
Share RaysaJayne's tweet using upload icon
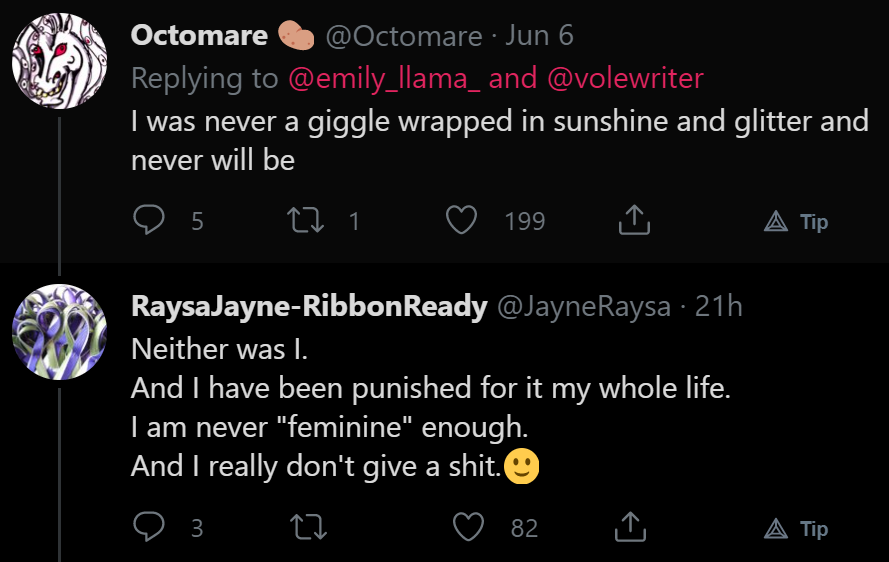click(x=630, y=526)
